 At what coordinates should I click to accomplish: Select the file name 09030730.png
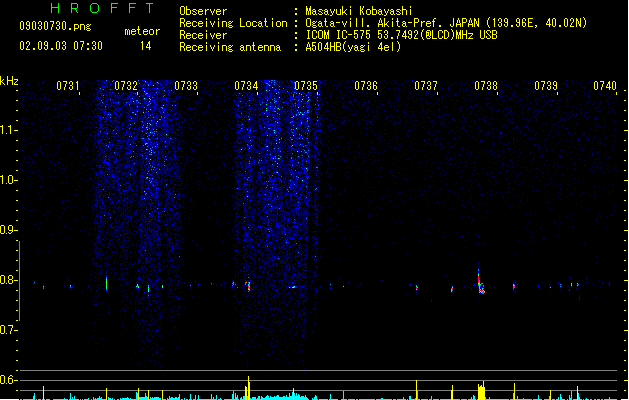pyautogui.click(x=55, y=26)
